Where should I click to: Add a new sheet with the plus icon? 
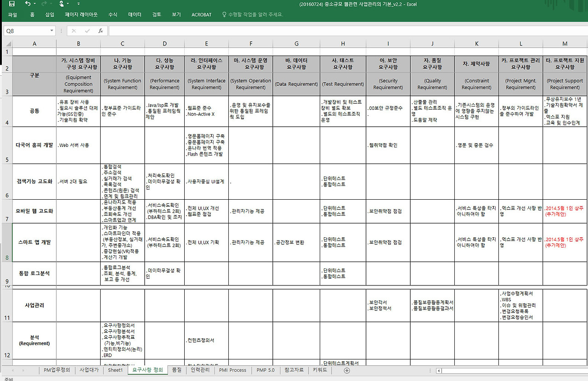coord(347,370)
